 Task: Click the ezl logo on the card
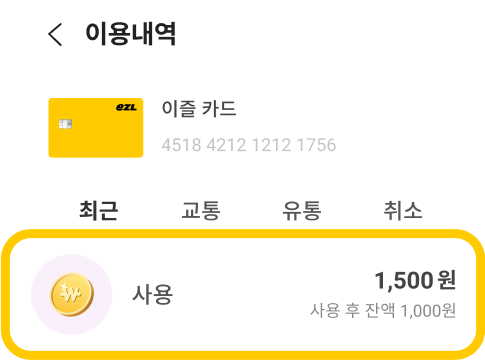pos(126,107)
